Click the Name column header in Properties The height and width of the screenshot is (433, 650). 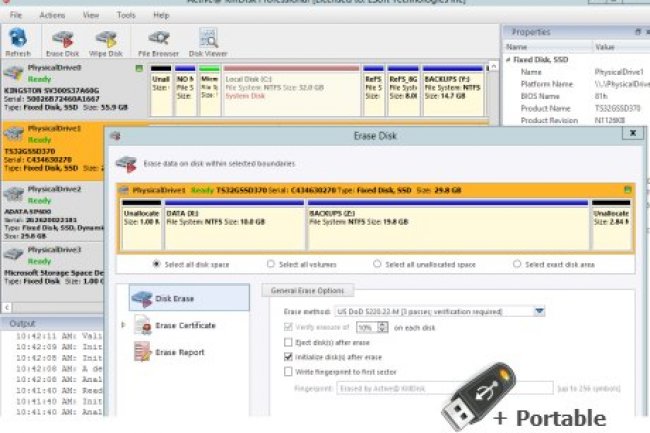(x=547, y=47)
